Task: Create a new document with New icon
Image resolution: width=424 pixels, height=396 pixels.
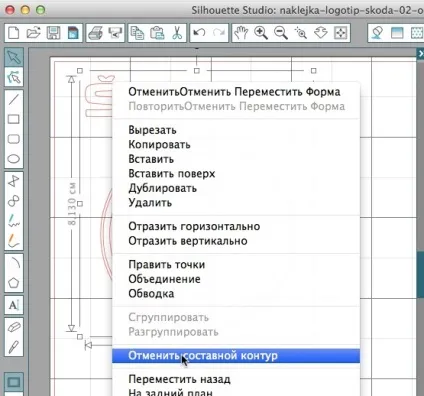Action: 14,33
